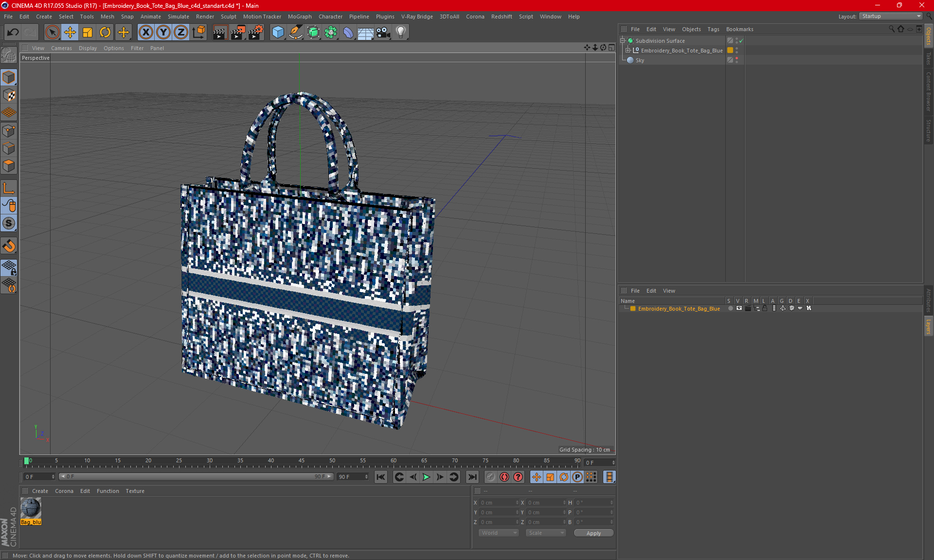This screenshot has width=934, height=560.
Task: Toggle layer lock icon in Layers panel
Action: pos(765,308)
